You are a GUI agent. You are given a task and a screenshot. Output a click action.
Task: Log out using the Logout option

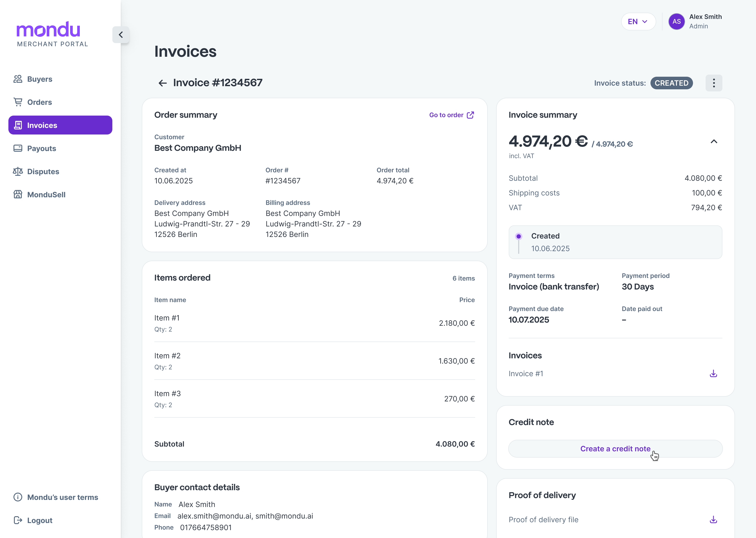(x=39, y=520)
